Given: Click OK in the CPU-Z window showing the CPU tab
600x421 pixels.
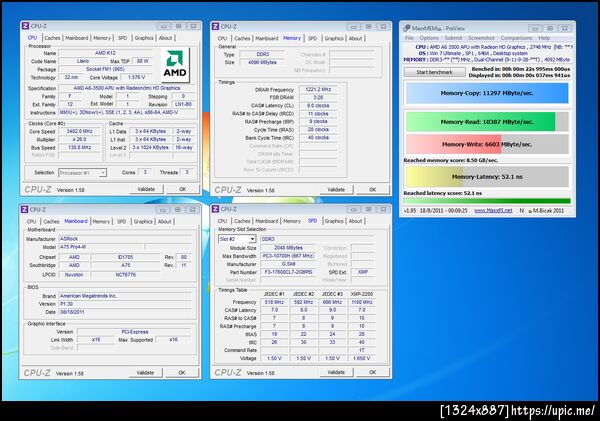Looking at the screenshot, I should (183, 189).
